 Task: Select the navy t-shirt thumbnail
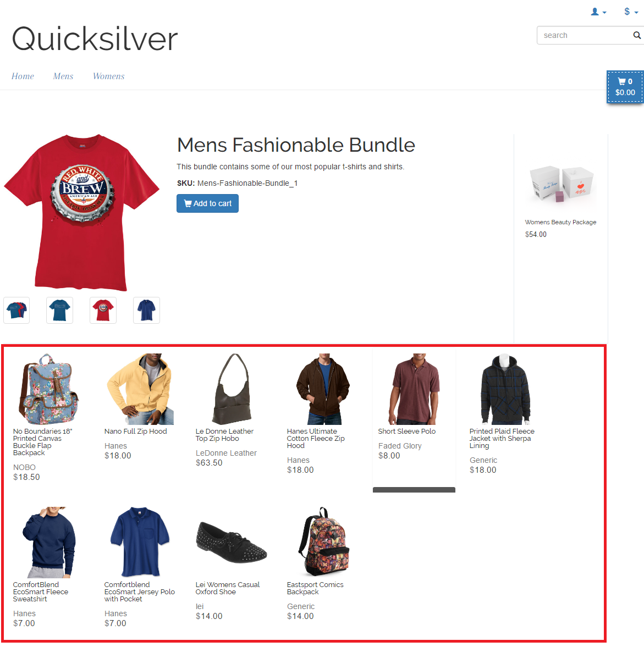click(146, 310)
